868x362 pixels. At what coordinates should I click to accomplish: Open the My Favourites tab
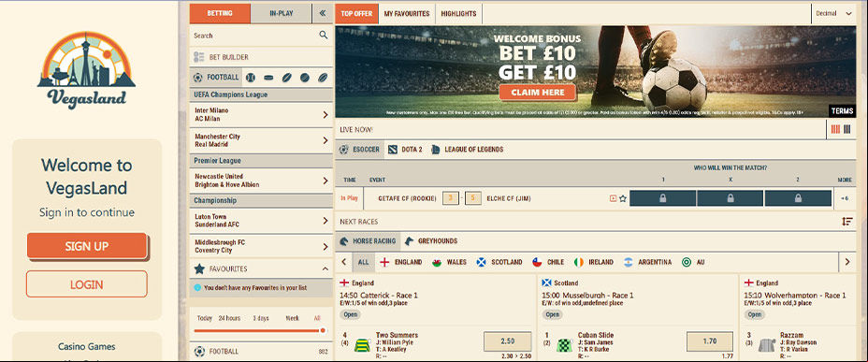407,14
